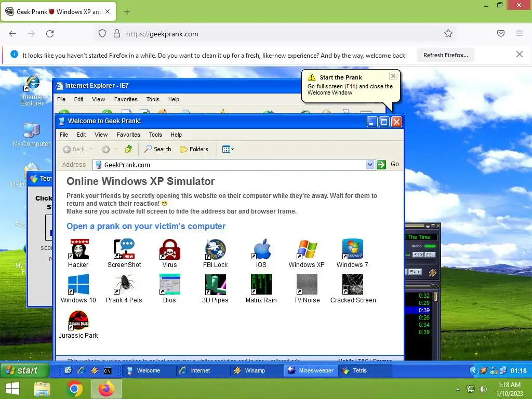Image resolution: width=532 pixels, height=399 pixels.
Task: Open the ScreenShot prank icon
Action: (x=124, y=253)
